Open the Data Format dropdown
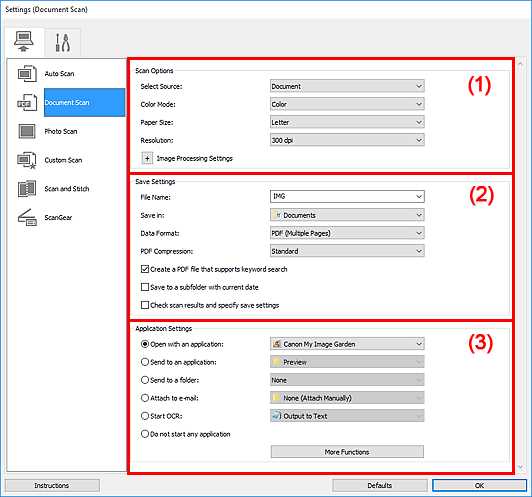Image resolution: width=532 pixels, height=497 pixels. pos(347,233)
